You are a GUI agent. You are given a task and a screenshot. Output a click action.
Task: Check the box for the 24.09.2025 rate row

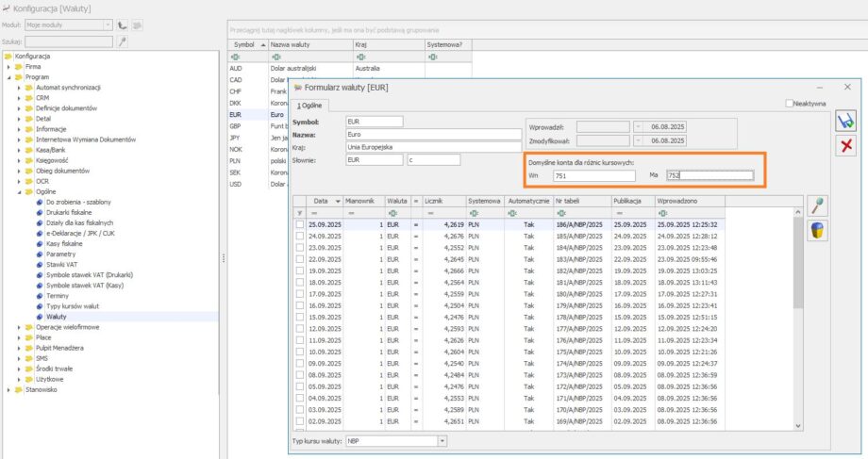(x=301, y=236)
